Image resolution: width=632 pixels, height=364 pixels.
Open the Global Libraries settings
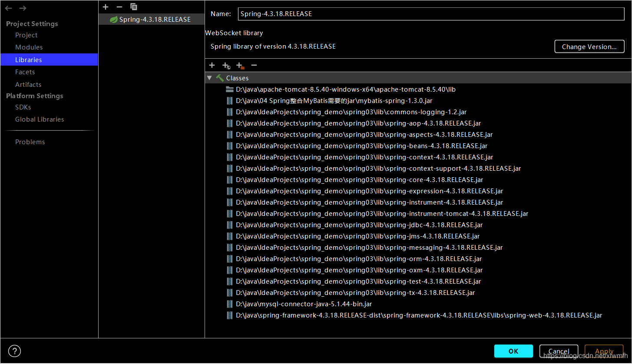click(40, 119)
